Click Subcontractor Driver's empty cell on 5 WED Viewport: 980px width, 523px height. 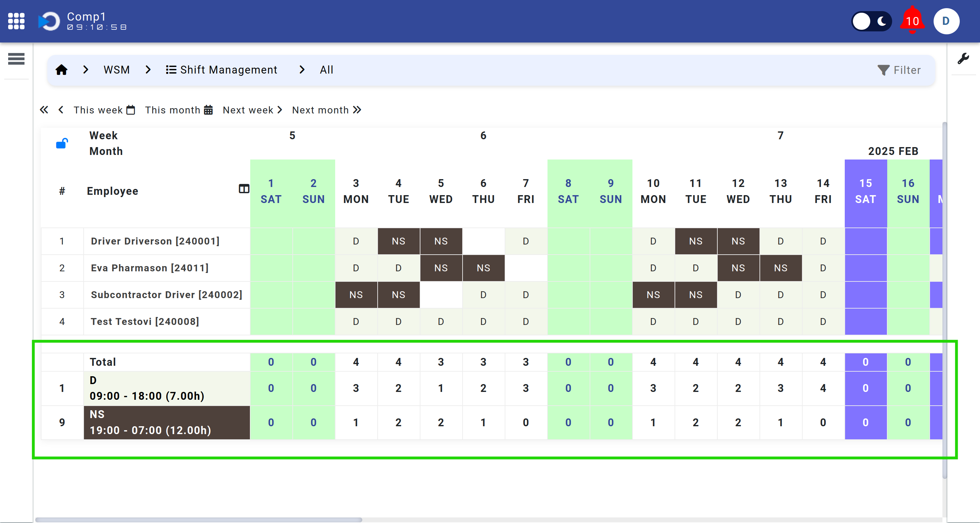[x=441, y=295]
